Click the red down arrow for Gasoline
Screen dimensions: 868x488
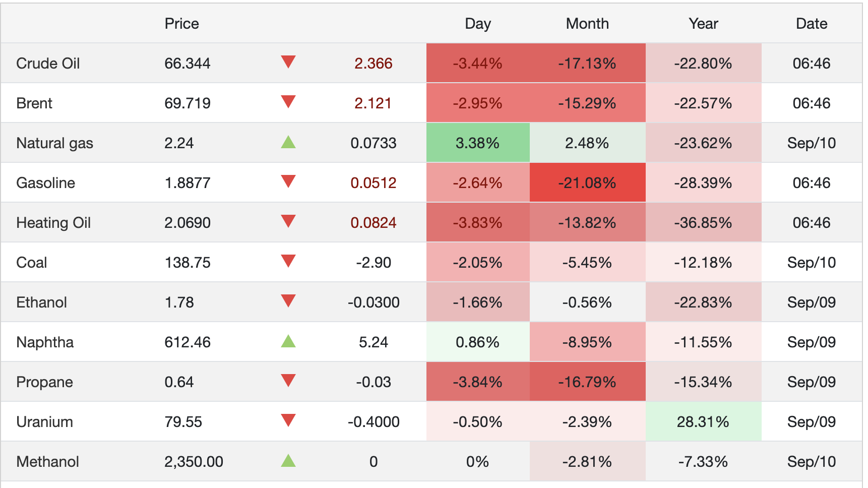[x=288, y=181]
